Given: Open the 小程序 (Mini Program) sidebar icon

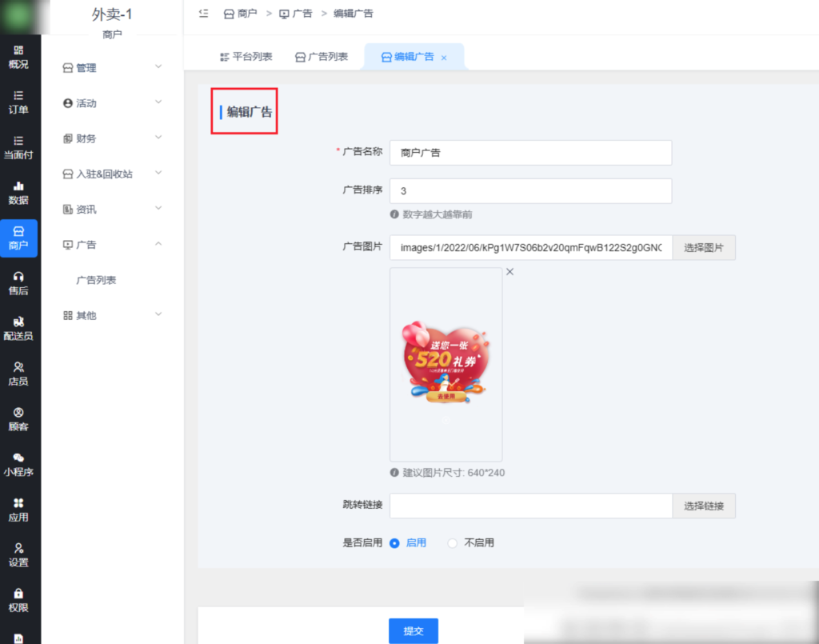Looking at the screenshot, I should pos(20,464).
